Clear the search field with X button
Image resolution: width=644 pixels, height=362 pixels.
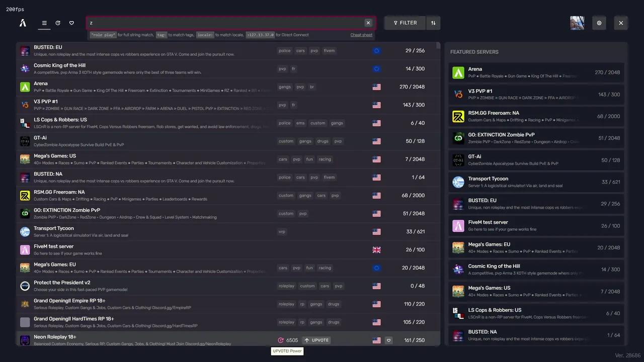368,23
